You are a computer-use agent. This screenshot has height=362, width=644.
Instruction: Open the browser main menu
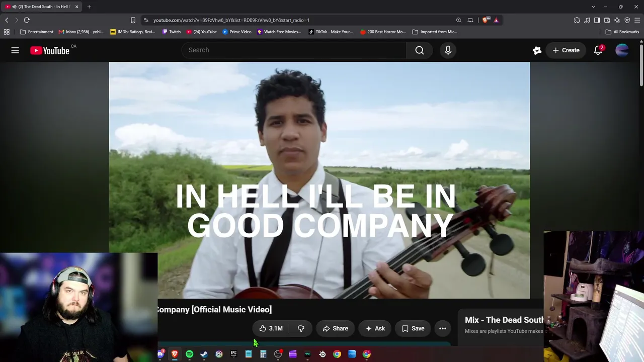[x=637, y=20]
